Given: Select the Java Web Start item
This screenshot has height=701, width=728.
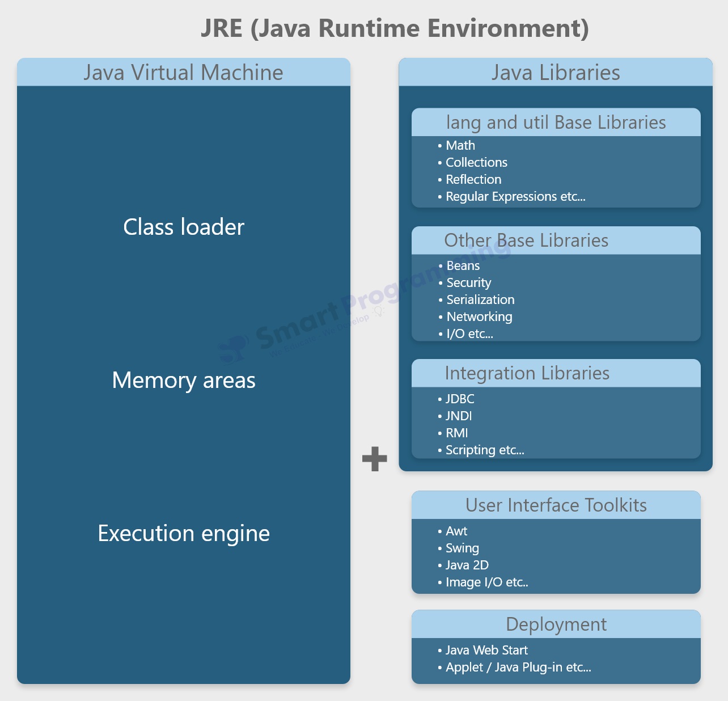Looking at the screenshot, I should click(483, 650).
